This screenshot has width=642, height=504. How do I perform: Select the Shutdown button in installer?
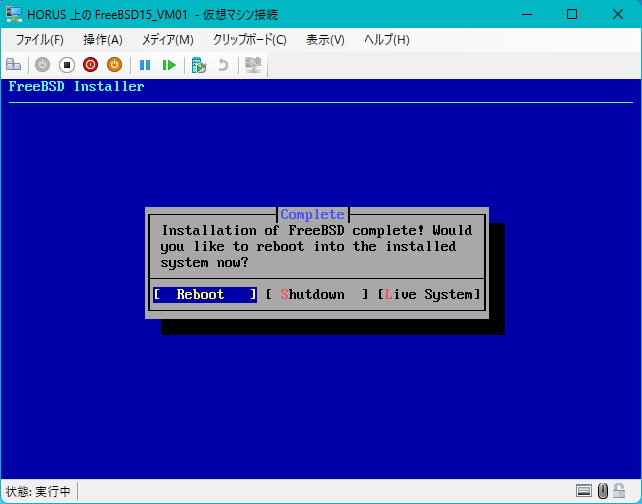[x=316, y=294]
